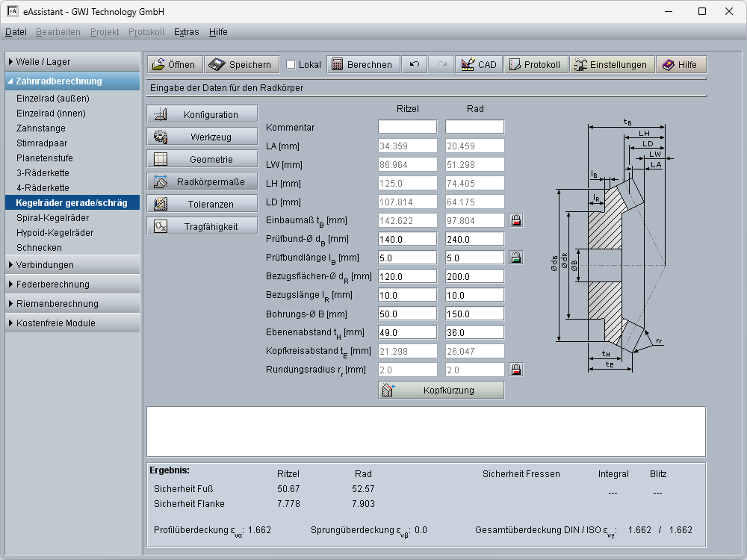The width and height of the screenshot is (747, 560).
Task: Click the Kopfkürzung button
Action: 441,391
